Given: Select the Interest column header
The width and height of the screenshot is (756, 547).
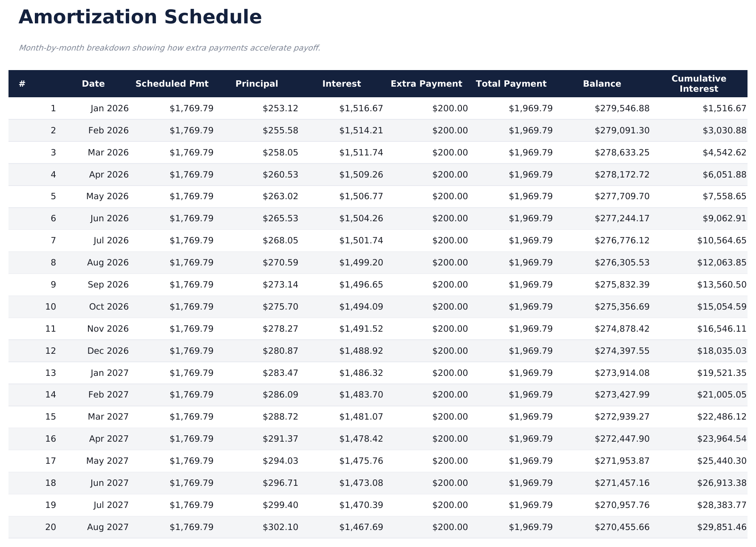Looking at the screenshot, I should click(341, 84).
